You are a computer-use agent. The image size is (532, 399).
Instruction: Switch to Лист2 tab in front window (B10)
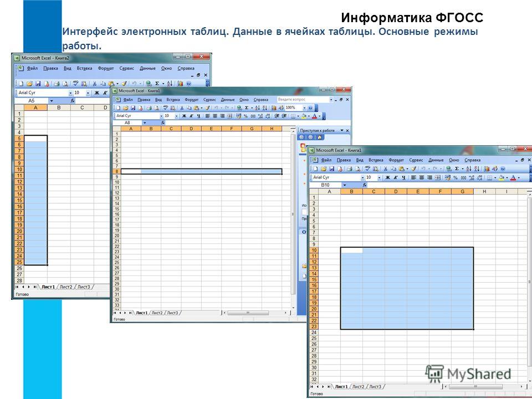point(359,386)
